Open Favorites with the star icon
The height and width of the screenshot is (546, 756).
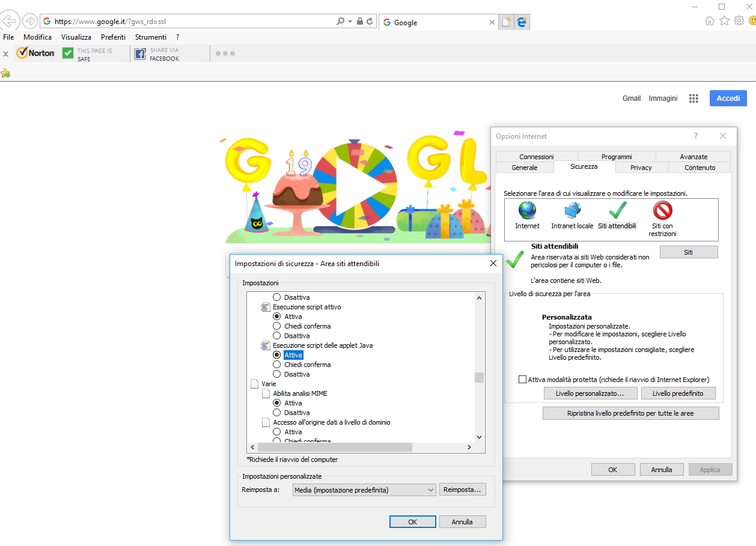[724, 21]
